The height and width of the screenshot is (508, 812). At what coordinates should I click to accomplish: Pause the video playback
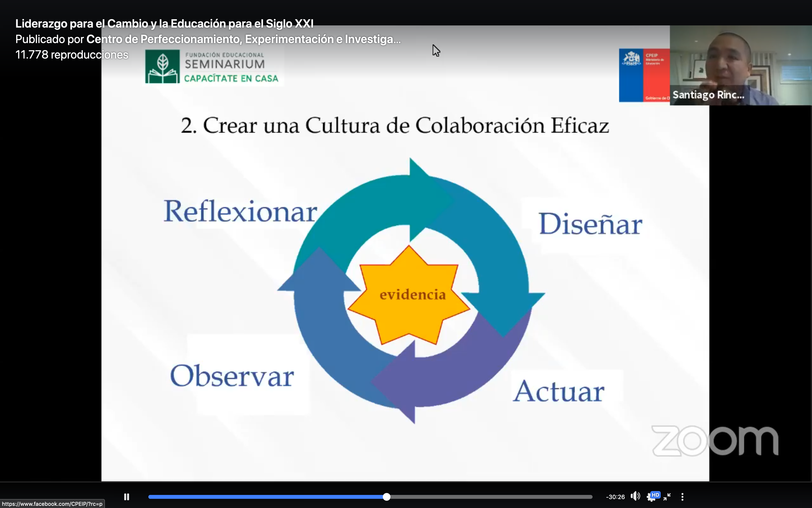click(126, 497)
